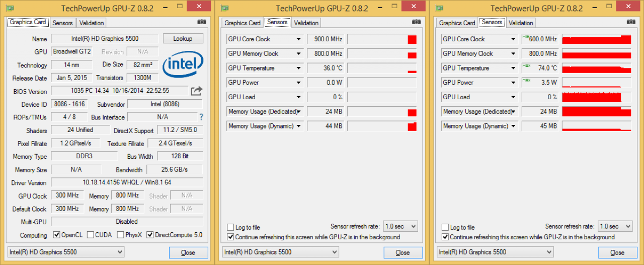
Task: Click Close button in right window
Action: (617, 252)
